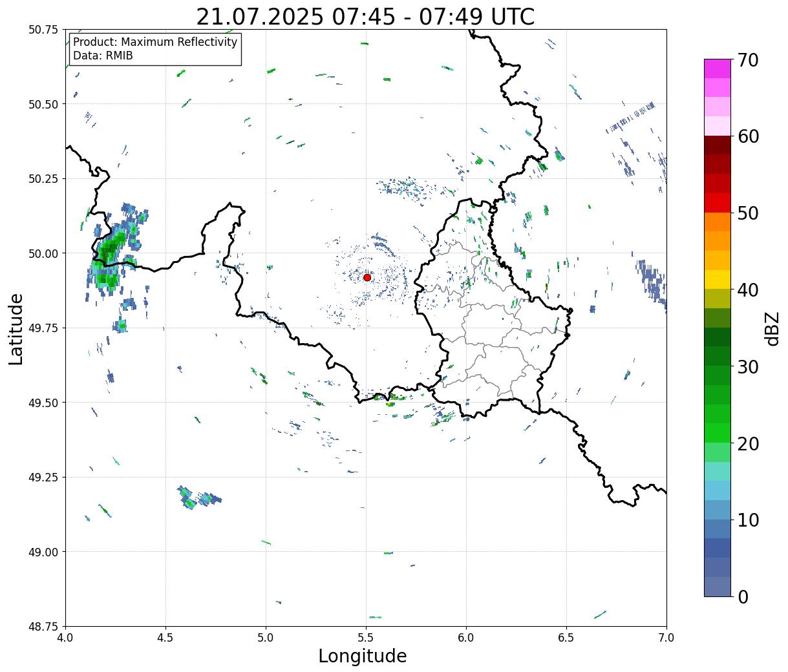The height and width of the screenshot is (672, 788).
Task: Click the 'Product: Maximum Reflectivity' text
Action: click(x=155, y=42)
